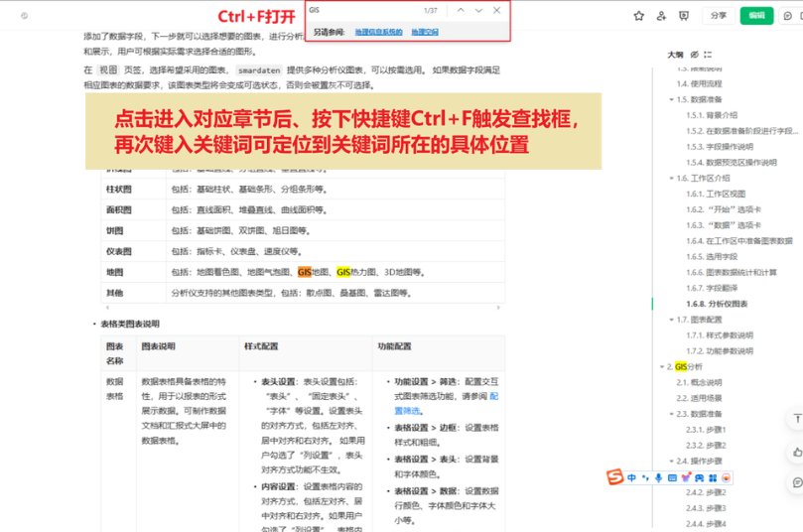Open the 地理信息系统的 suggestion link
Viewport: 803px width, 532px height.
pyautogui.click(x=378, y=32)
